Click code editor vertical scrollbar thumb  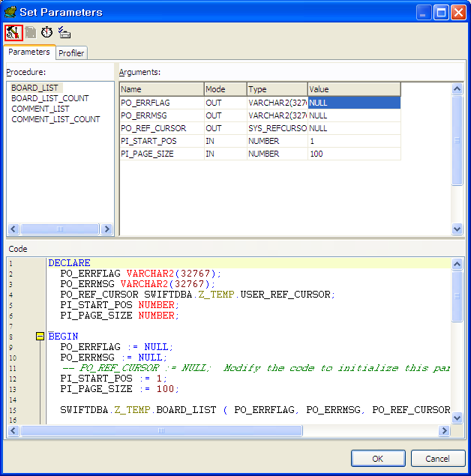point(457,296)
